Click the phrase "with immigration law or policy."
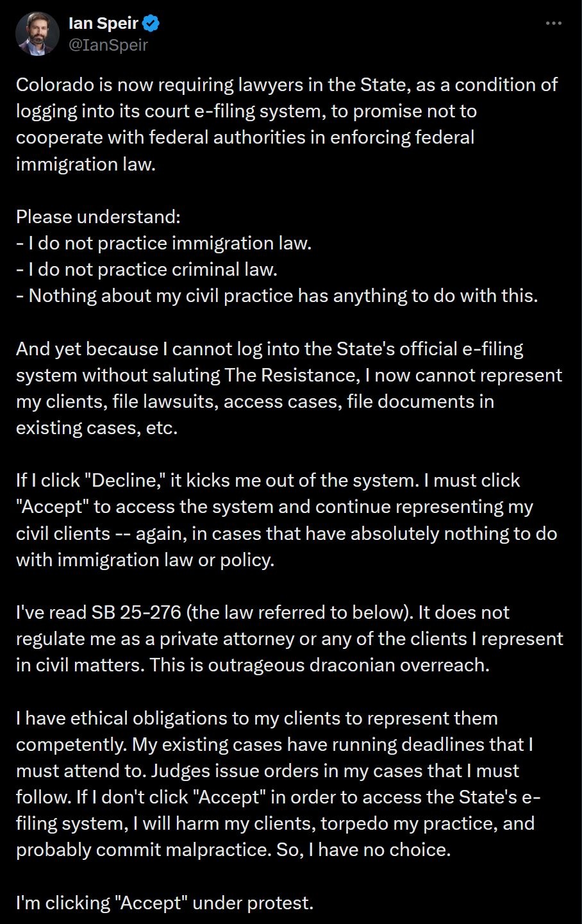582x924 pixels. (x=145, y=560)
